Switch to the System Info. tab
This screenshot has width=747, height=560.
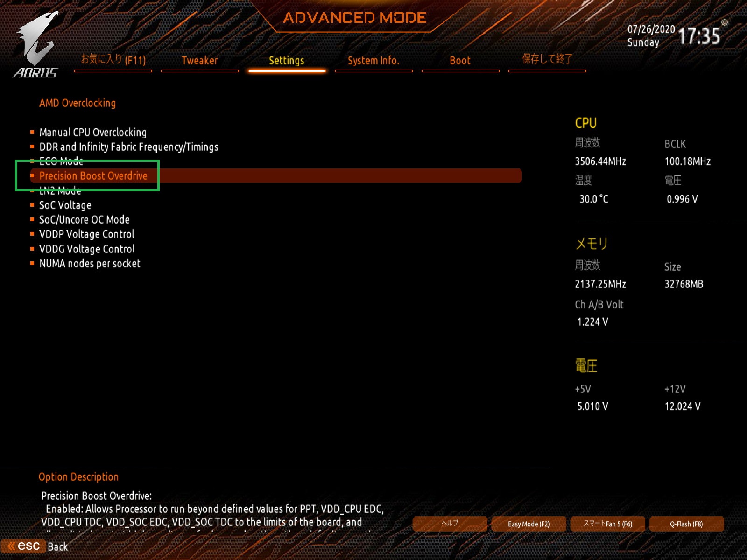coord(373,60)
